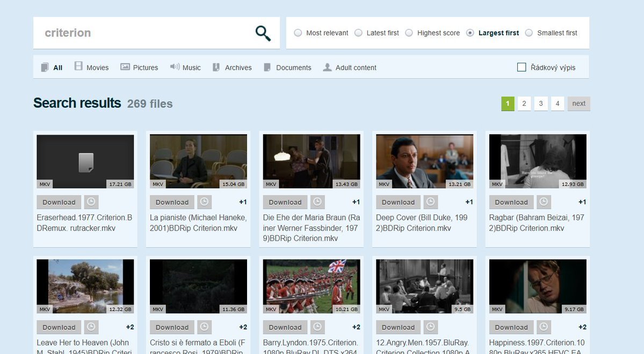The height and width of the screenshot is (354, 644).
Task: Click the clock icon under Die Ehe der Maria Braun
Action: (317, 202)
